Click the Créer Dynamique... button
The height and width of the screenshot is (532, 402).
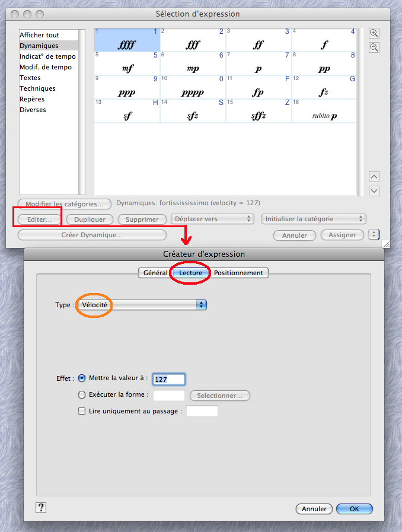[92, 235]
